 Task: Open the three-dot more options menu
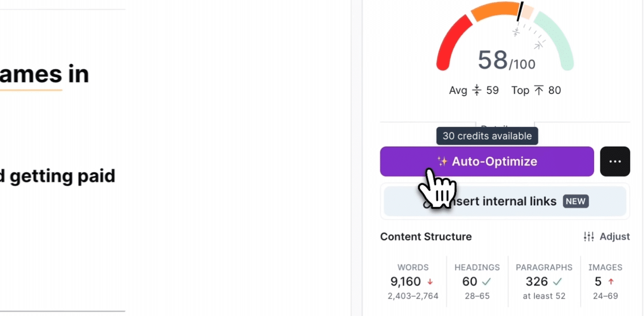pyautogui.click(x=615, y=161)
